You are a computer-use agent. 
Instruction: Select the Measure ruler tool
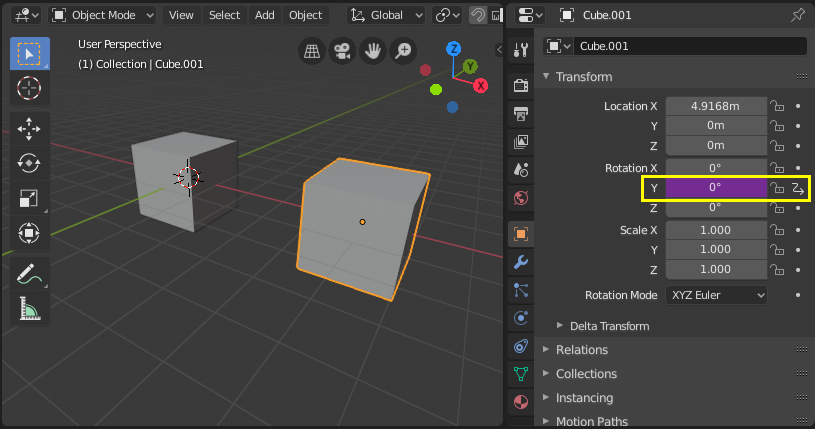point(29,309)
